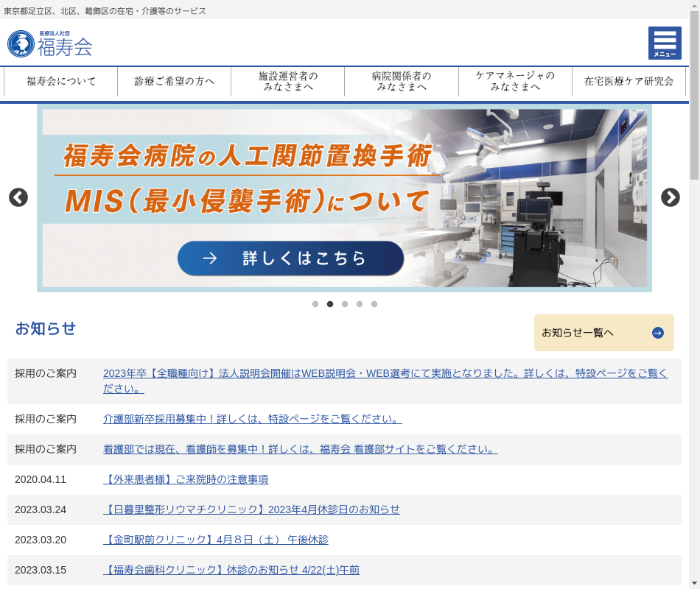Click the MIS surgery banner image
The width and height of the screenshot is (700, 589).
[344, 198]
